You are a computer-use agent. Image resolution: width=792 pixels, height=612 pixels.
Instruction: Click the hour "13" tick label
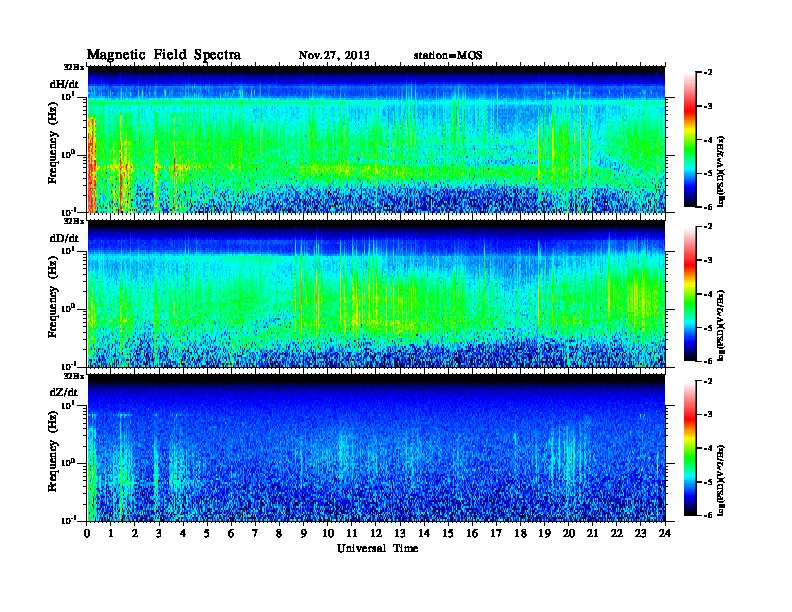(x=400, y=534)
